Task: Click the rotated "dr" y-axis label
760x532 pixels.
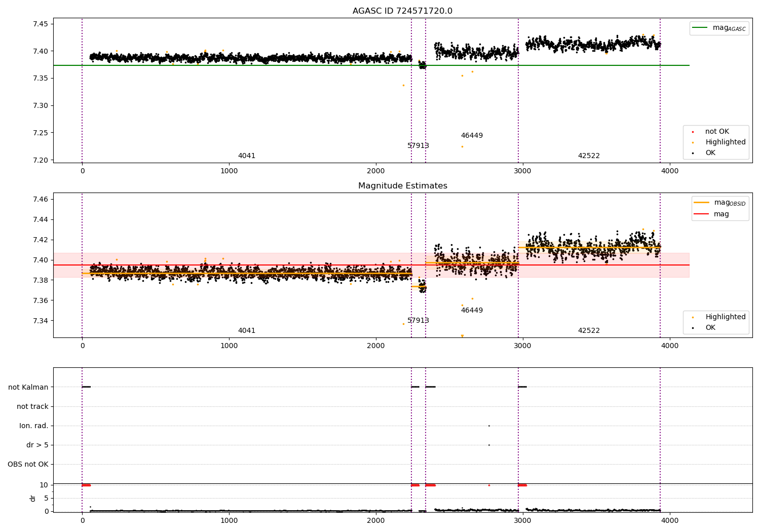Action: point(33,498)
